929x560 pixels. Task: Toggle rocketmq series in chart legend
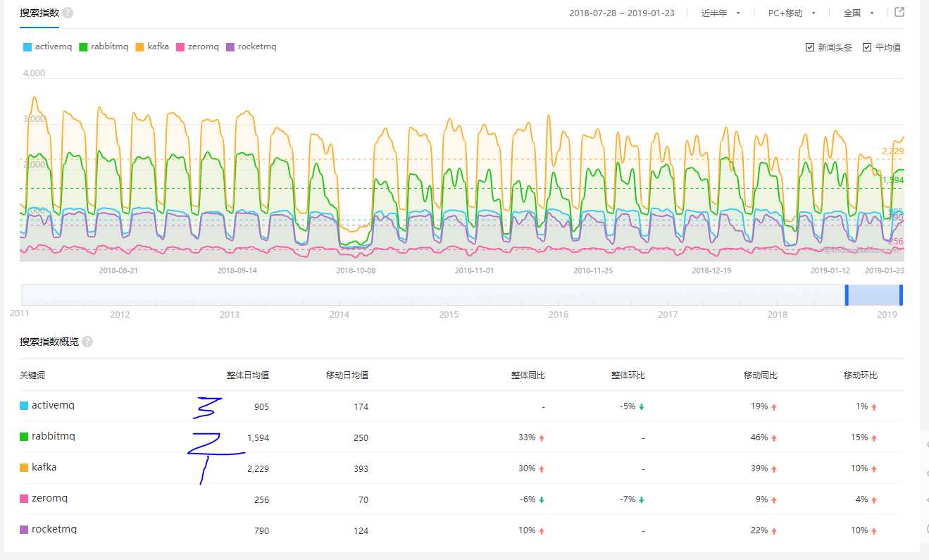click(251, 47)
